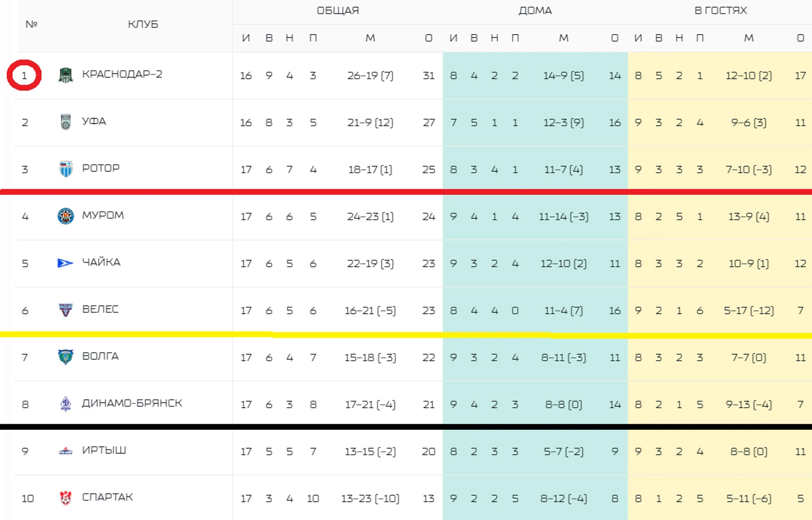Click the Иртыш club logo

coord(66,451)
